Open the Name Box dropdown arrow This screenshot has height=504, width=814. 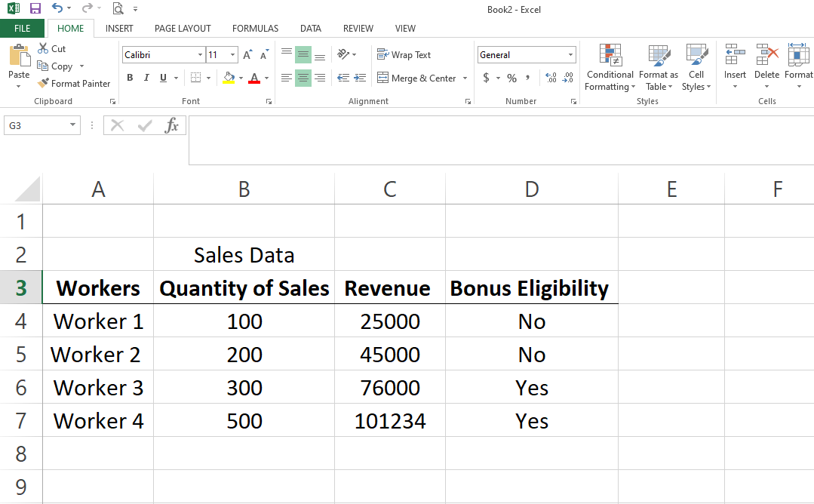pyautogui.click(x=72, y=126)
